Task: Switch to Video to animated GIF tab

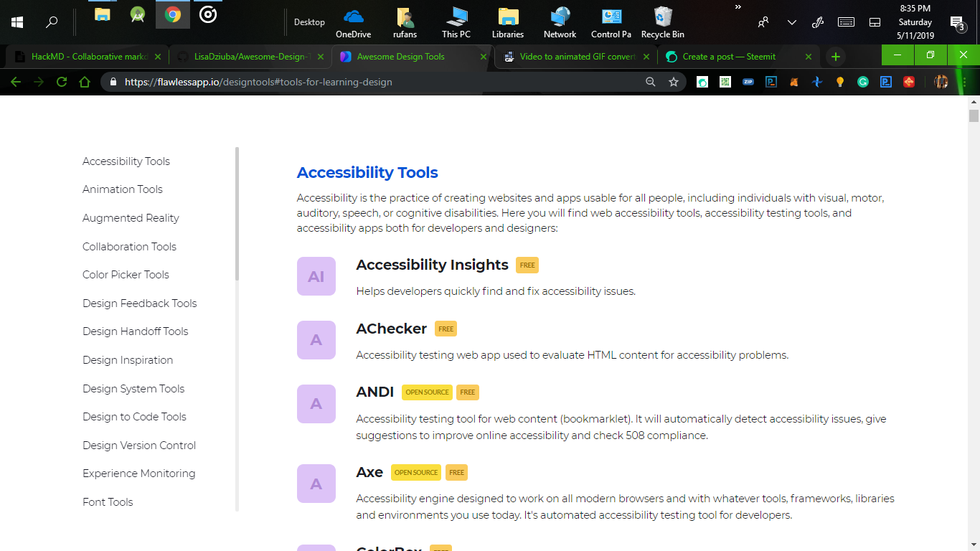Action: coord(576,56)
